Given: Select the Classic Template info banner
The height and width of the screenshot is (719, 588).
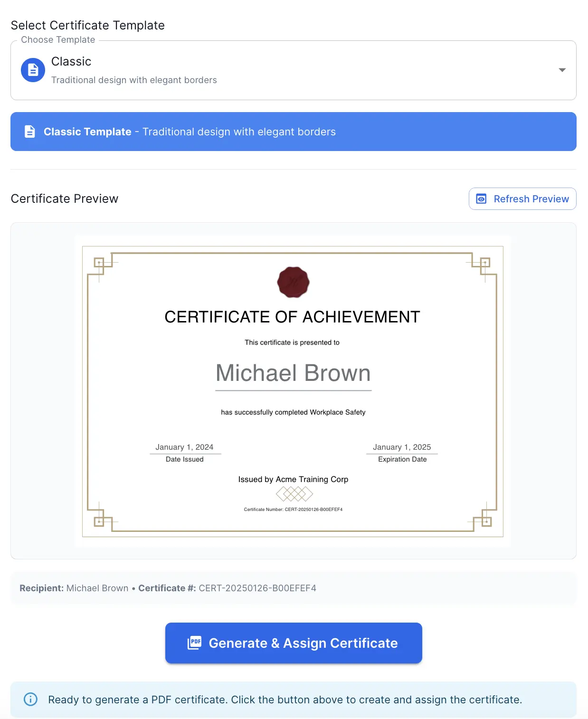Looking at the screenshot, I should tap(294, 132).
